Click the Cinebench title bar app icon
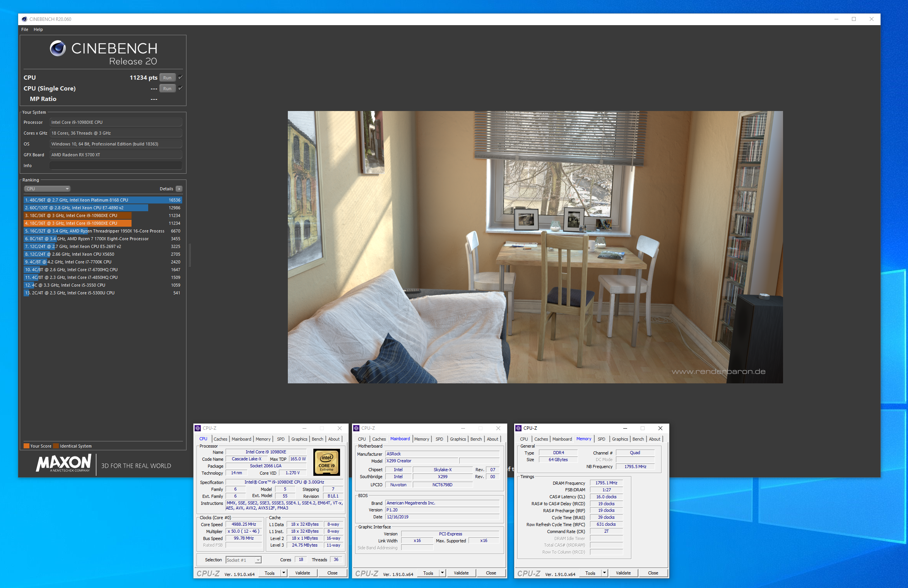 [x=24, y=19]
